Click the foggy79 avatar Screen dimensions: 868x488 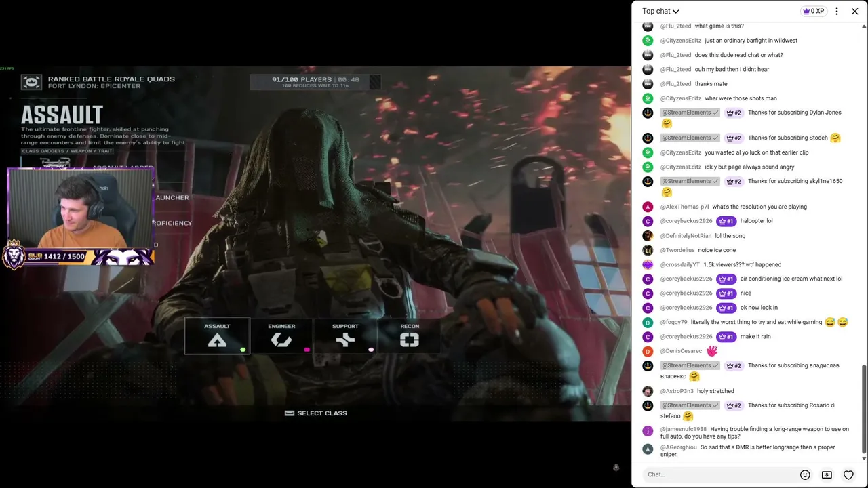coord(648,323)
